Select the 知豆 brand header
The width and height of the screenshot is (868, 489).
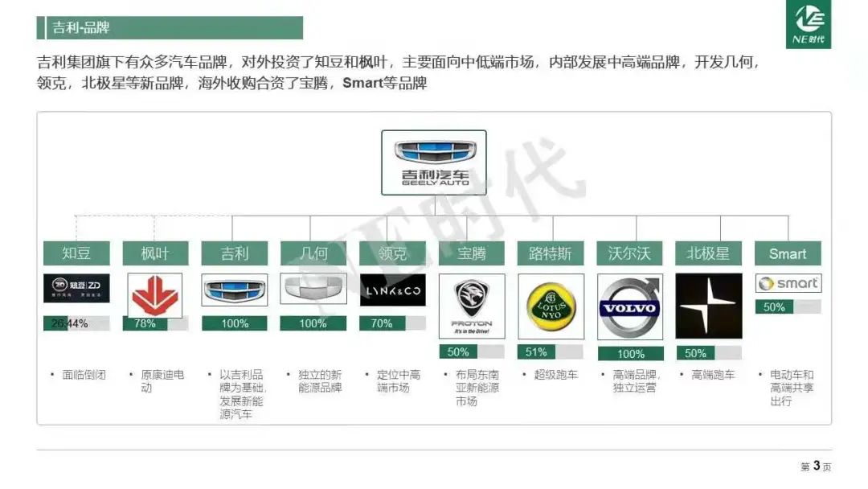coord(76,253)
